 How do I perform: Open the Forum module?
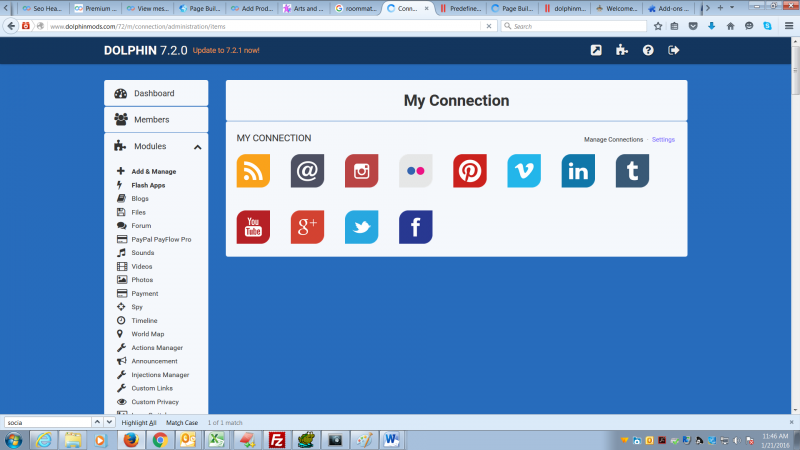point(141,226)
